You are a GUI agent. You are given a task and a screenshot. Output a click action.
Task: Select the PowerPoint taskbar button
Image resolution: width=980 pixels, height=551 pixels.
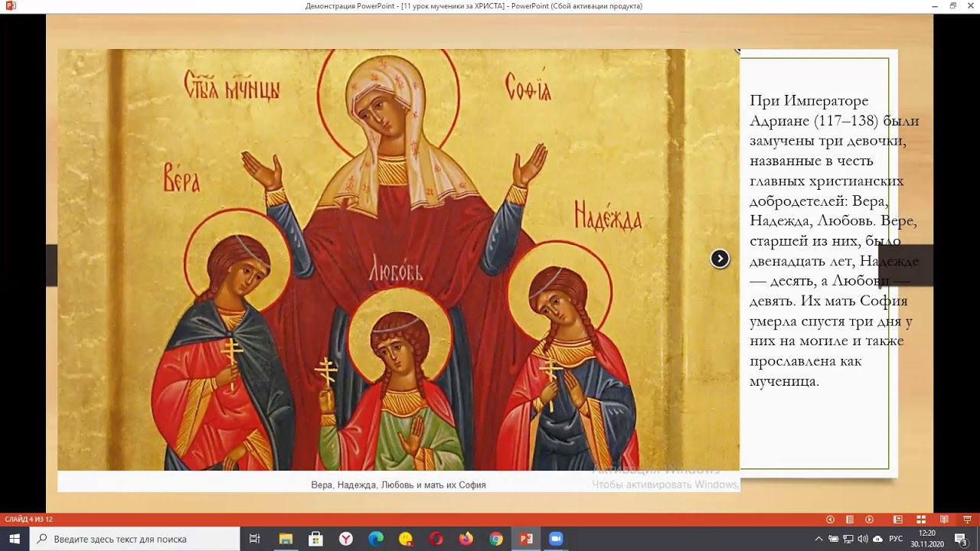tap(526, 539)
